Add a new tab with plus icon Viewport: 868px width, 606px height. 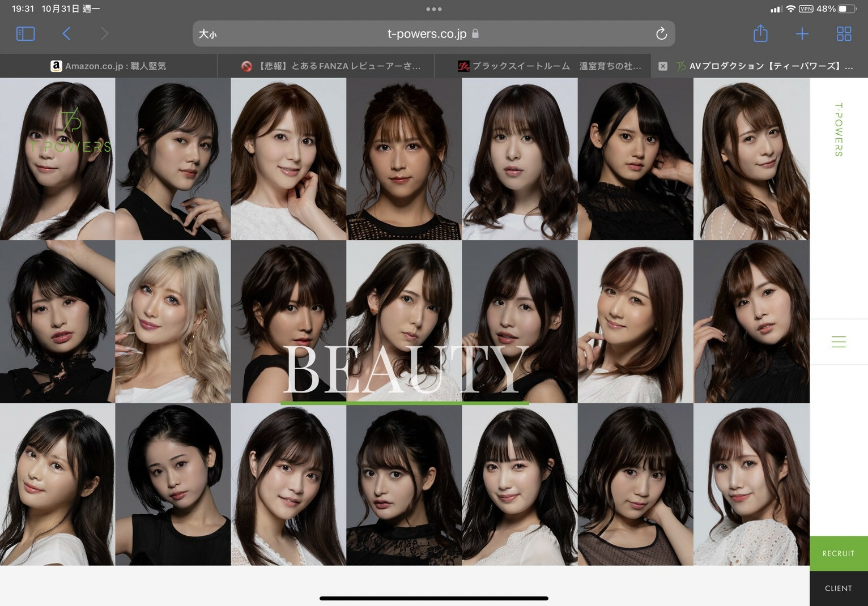tap(802, 34)
